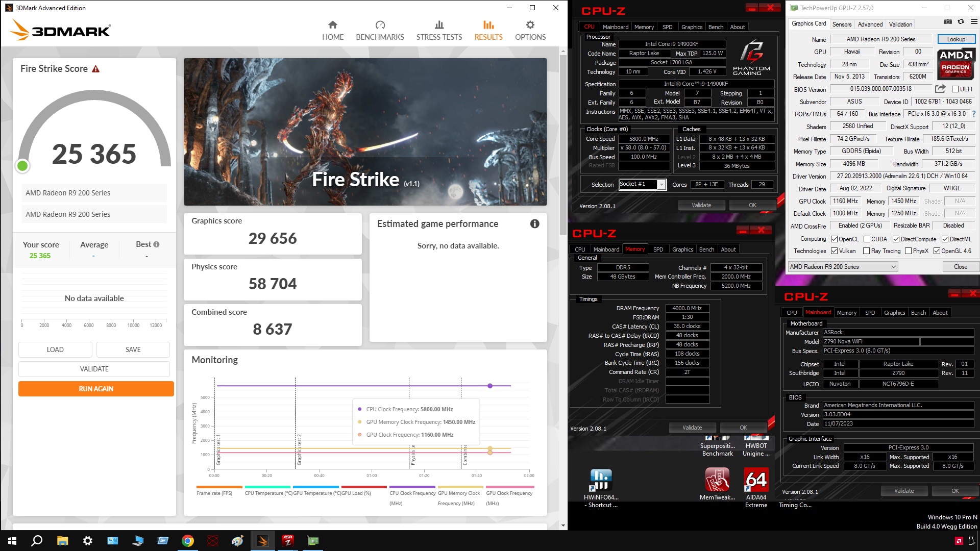Select SPD tab in the CPU-Z Processor window

667,27
